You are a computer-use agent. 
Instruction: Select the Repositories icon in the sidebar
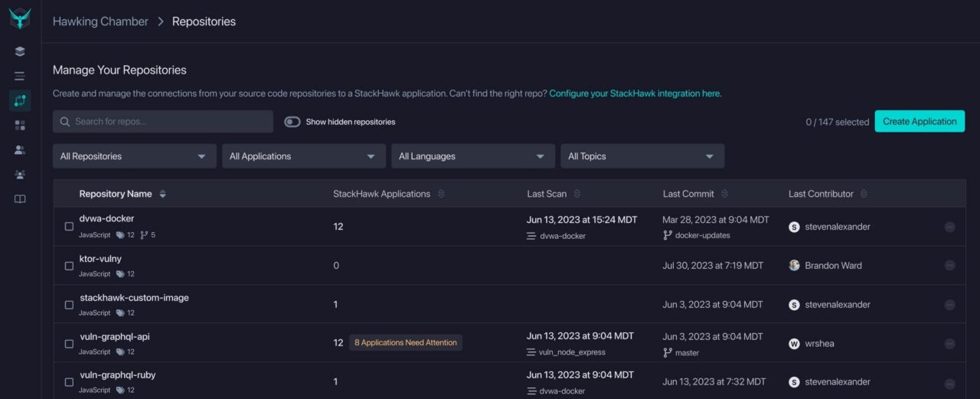click(20, 100)
